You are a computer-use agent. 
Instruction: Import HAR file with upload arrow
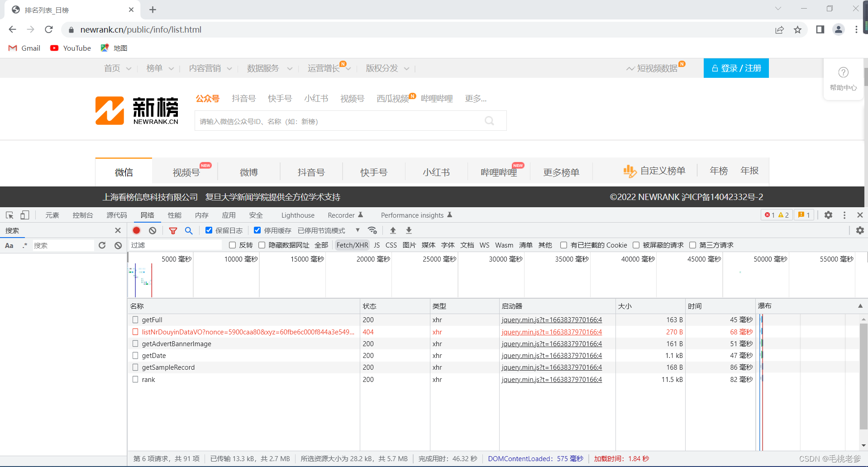[x=393, y=230]
